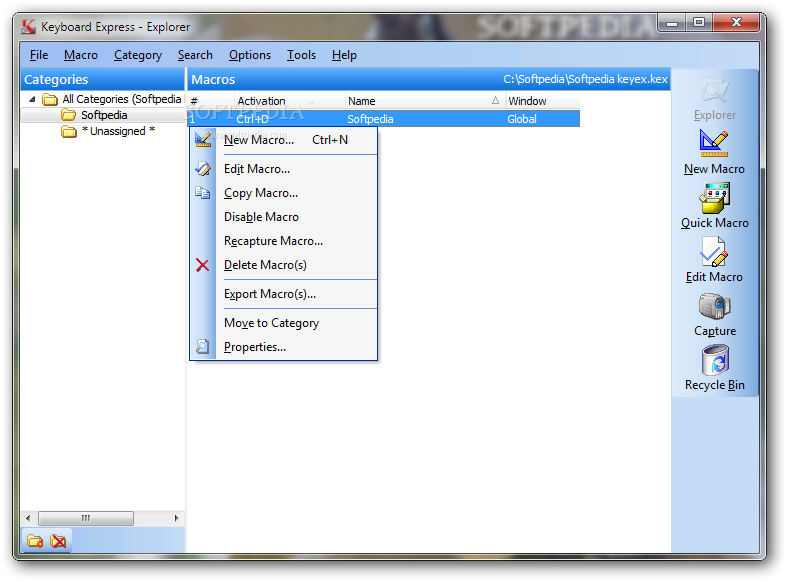
Task: Click the Softpedia category folder icon
Action: point(68,115)
